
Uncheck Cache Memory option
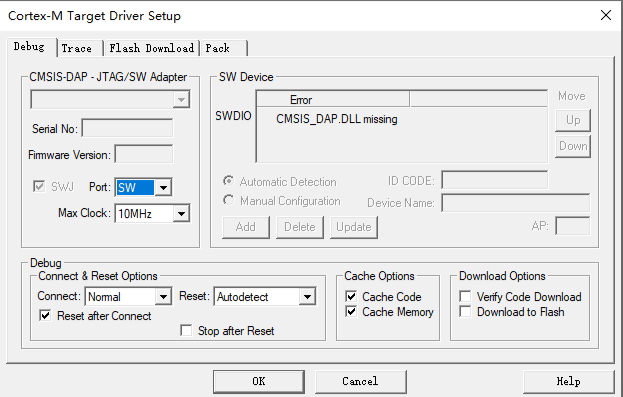tap(351, 312)
